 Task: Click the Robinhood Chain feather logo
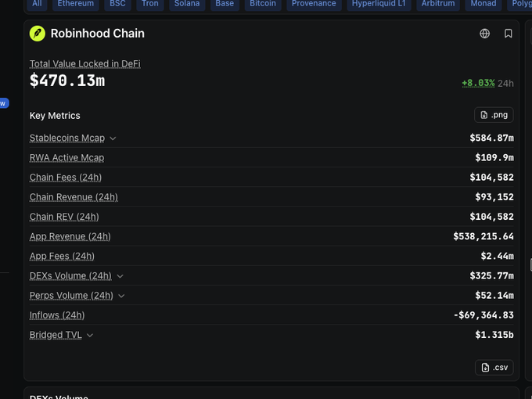[x=38, y=34]
